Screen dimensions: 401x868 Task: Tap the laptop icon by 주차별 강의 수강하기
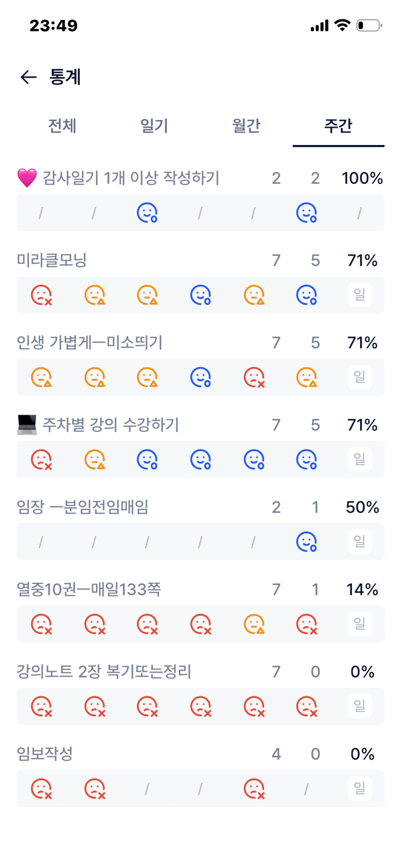click(x=27, y=425)
